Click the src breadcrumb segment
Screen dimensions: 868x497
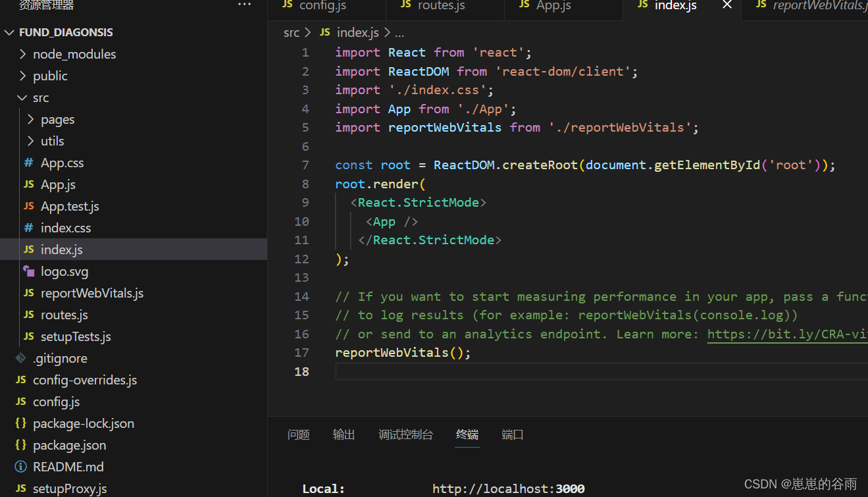pyautogui.click(x=292, y=32)
